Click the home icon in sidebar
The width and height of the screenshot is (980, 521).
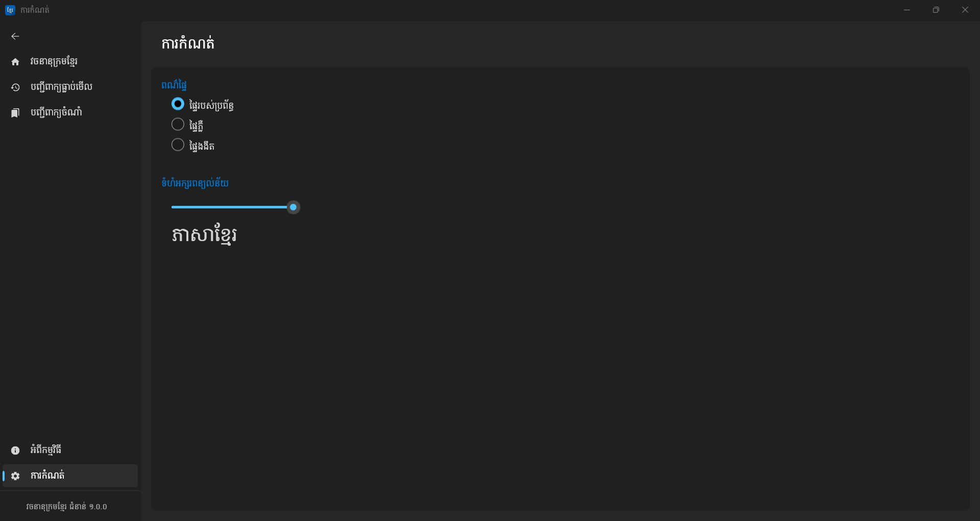point(15,62)
